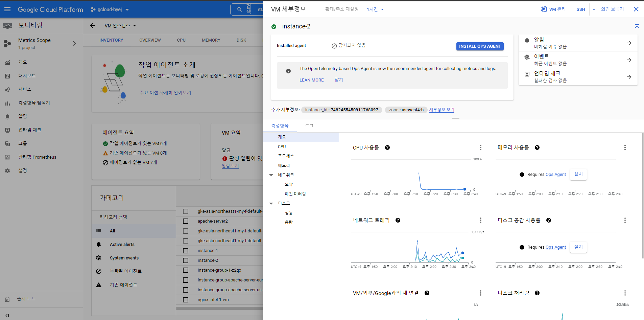This screenshot has width=644, height=320.
Task: Check the instance-group-apache-server-us checkbox
Action: 186,290
